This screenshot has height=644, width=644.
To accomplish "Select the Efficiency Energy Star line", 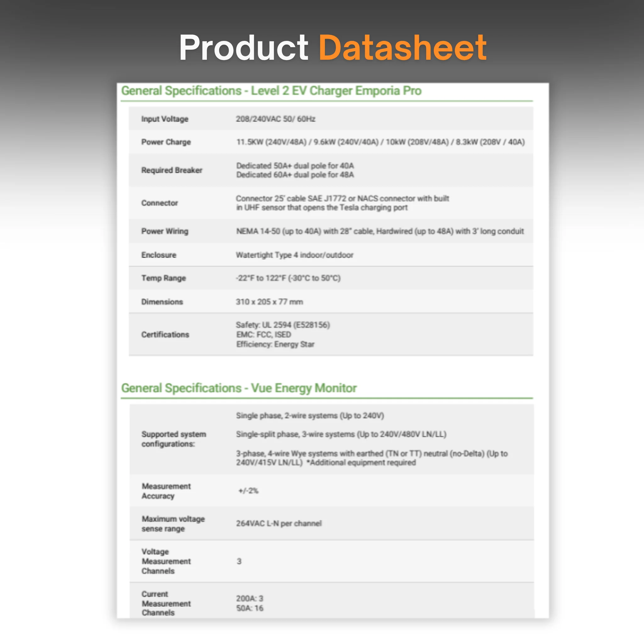I will point(275,344).
